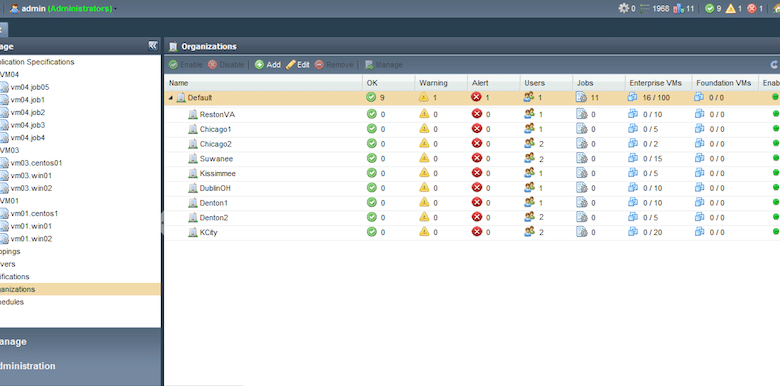Select the KCity organization

pos(208,232)
